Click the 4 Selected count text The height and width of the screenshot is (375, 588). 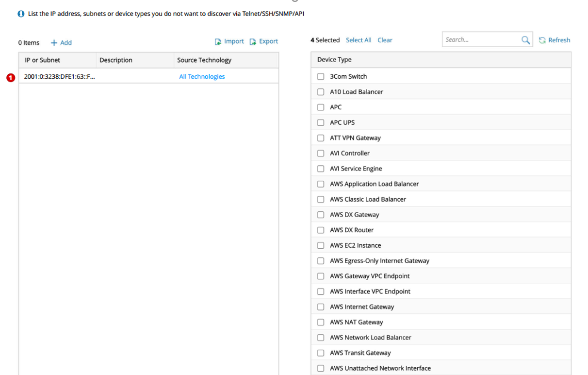coord(325,40)
